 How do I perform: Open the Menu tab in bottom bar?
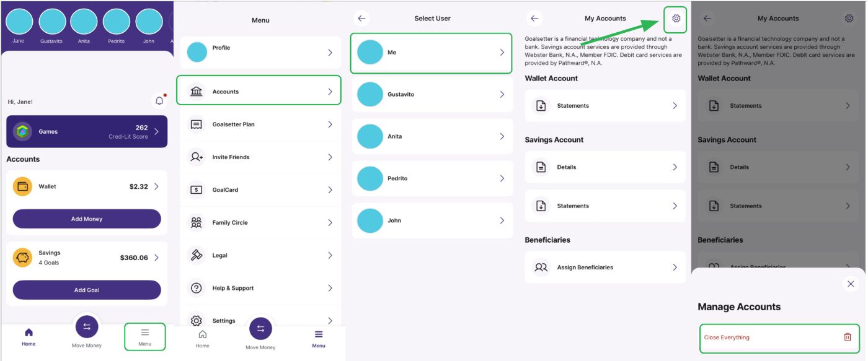click(x=144, y=336)
